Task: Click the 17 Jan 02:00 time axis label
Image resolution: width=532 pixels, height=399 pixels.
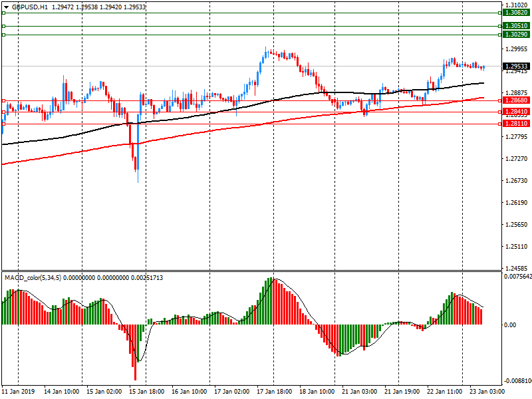Action: click(231, 391)
